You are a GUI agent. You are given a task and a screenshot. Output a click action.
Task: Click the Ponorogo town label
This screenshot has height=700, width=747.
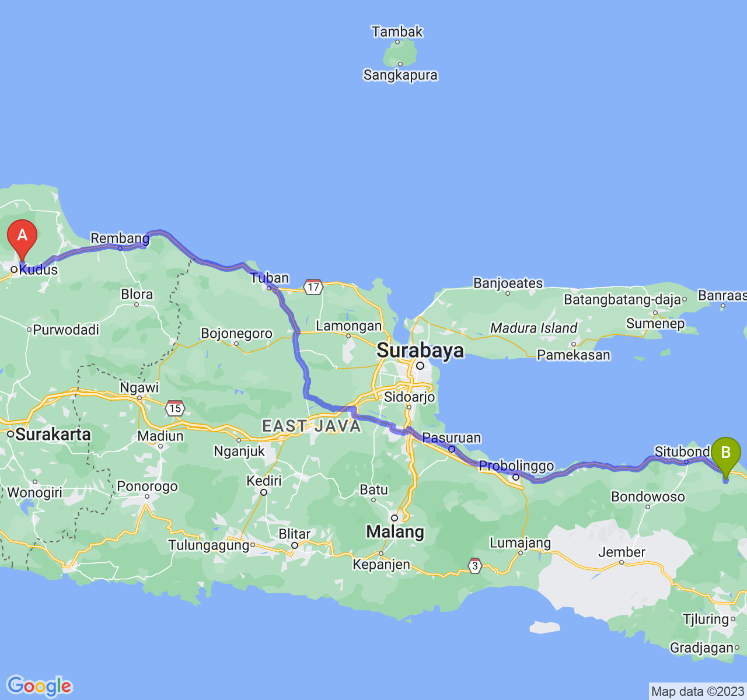click(147, 486)
